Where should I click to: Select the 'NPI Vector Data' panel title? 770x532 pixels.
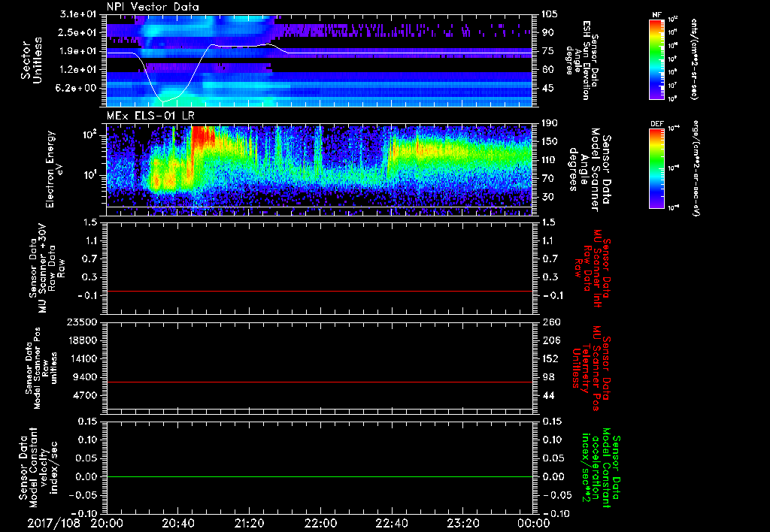(153, 7)
